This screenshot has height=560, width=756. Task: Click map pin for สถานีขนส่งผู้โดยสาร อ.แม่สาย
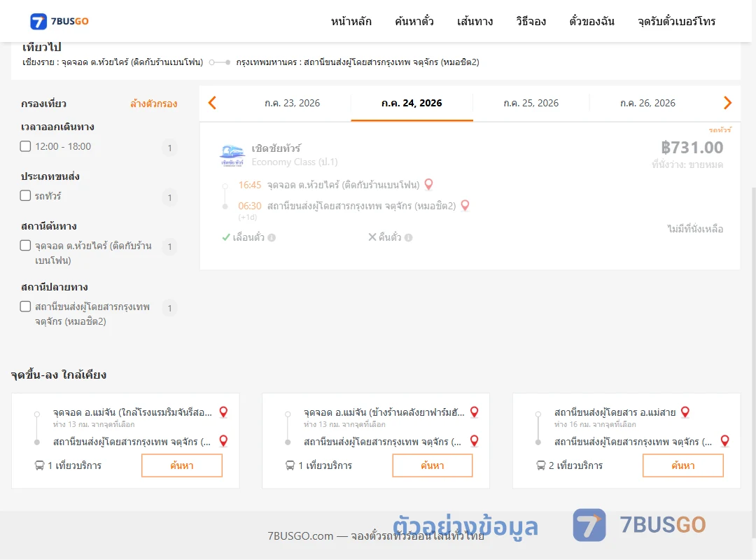click(685, 412)
